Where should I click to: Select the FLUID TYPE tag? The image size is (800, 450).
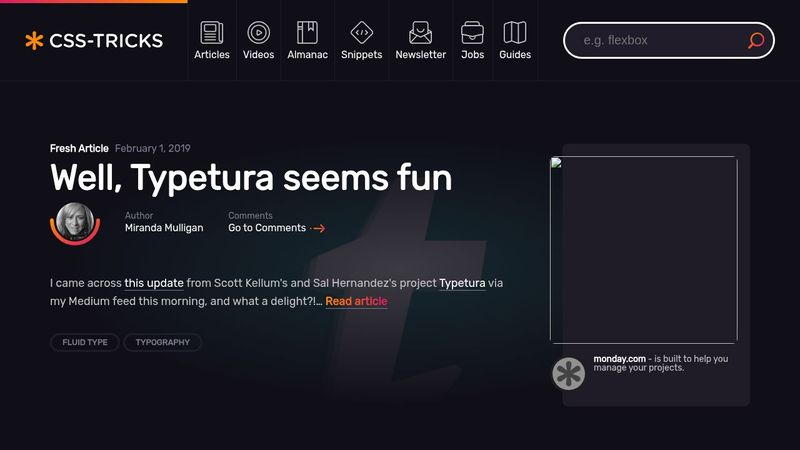tap(85, 342)
